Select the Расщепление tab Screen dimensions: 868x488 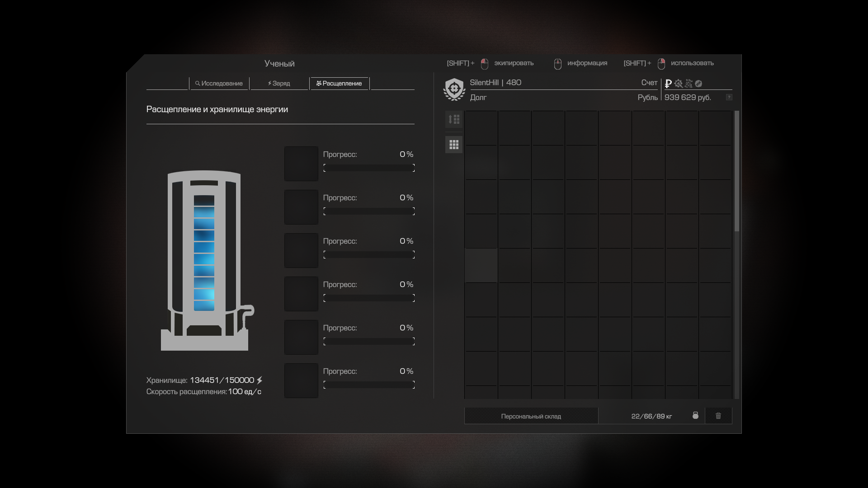click(340, 83)
